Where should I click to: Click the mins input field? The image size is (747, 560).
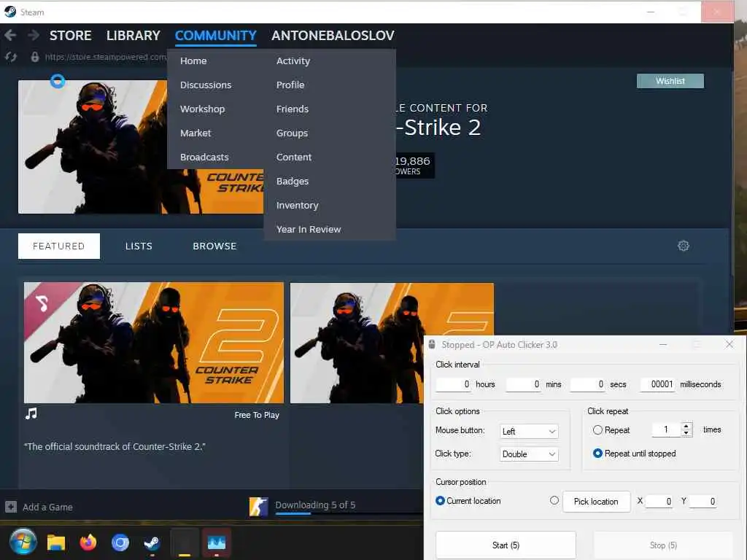tap(523, 384)
